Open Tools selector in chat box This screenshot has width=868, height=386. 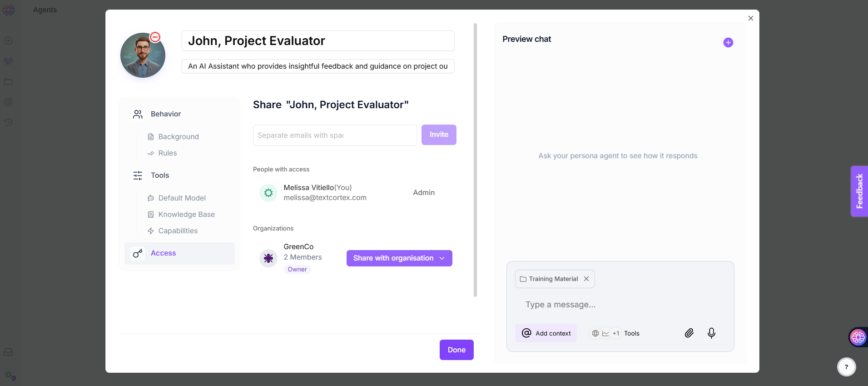click(x=615, y=333)
